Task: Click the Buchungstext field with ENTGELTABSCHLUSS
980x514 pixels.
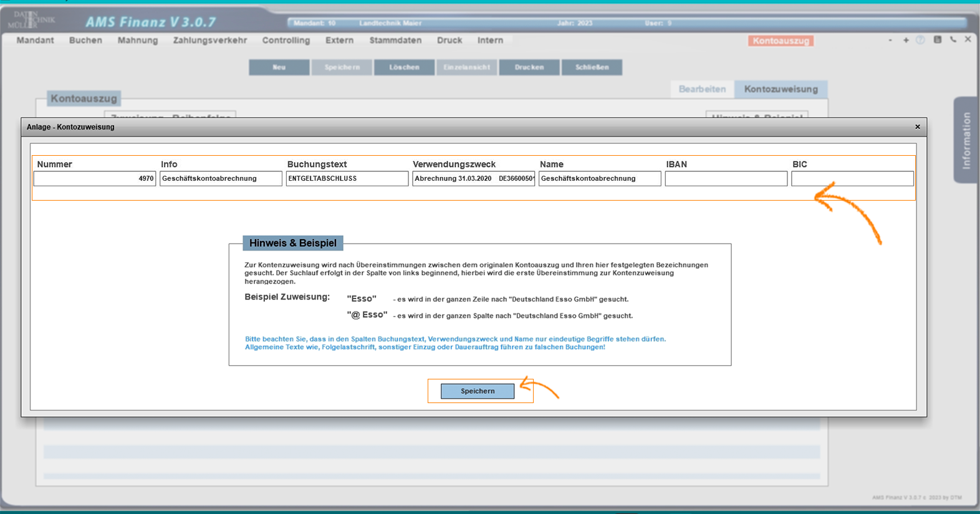Action: (x=347, y=179)
